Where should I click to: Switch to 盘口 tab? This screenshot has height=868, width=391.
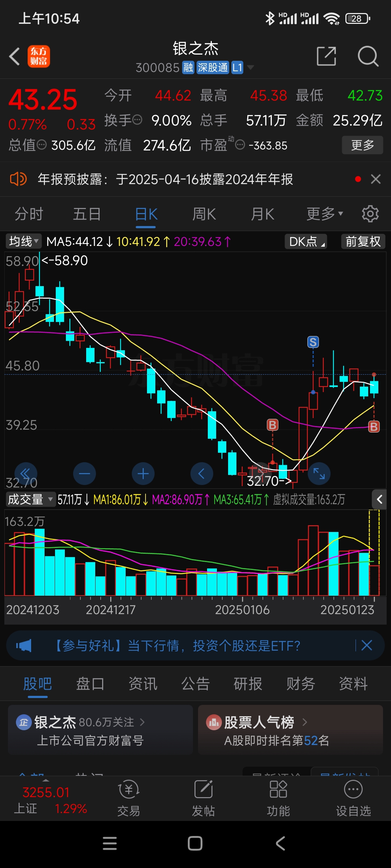[x=90, y=684]
